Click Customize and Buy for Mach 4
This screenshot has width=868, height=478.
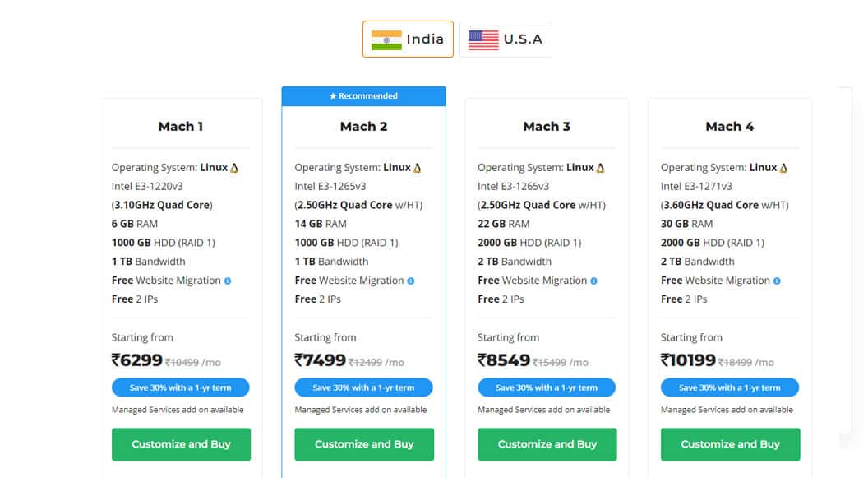tap(730, 444)
